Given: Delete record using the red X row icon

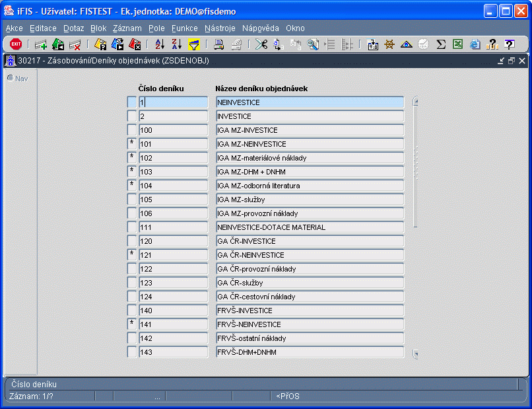Looking at the screenshot, I should click(x=75, y=44).
